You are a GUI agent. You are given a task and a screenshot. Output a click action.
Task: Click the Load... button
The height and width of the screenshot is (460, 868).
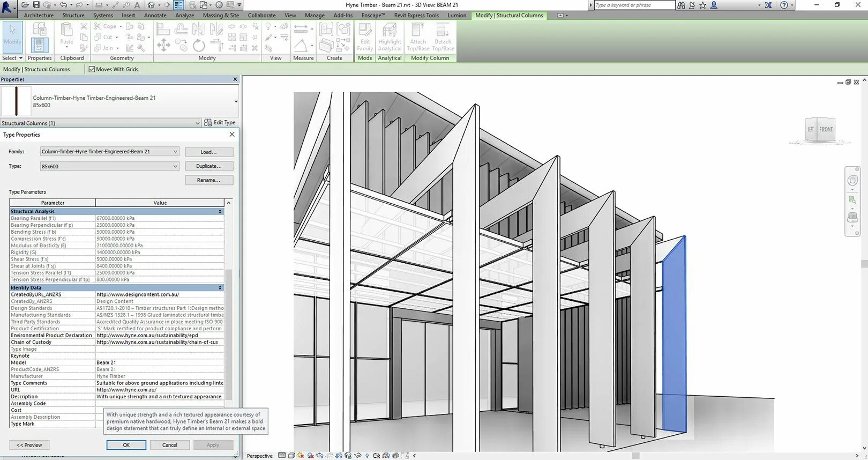point(209,152)
